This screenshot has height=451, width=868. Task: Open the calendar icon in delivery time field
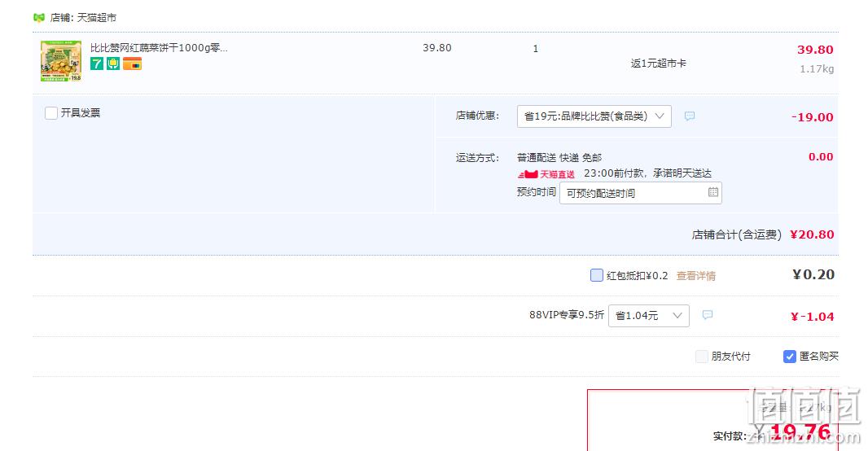point(713,192)
